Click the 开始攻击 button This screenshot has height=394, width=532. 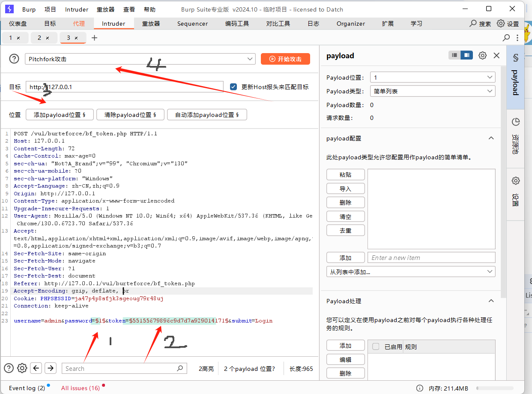(285, 59)
